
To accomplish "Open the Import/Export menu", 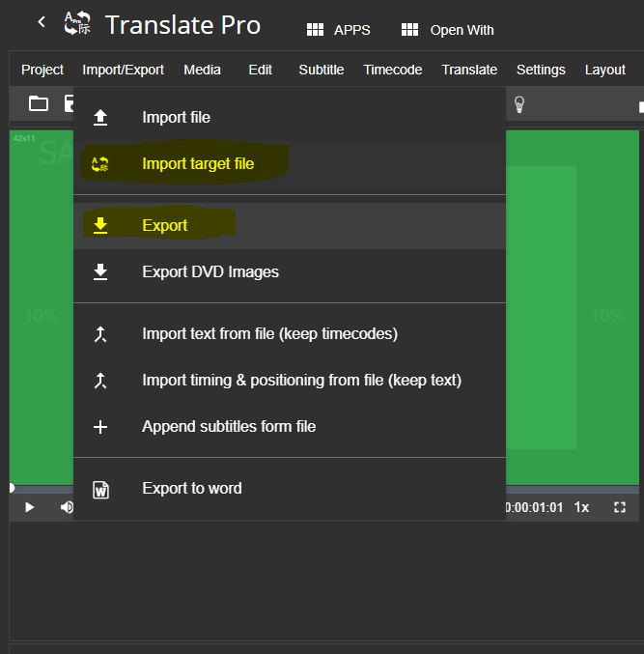I will [123, 70].
